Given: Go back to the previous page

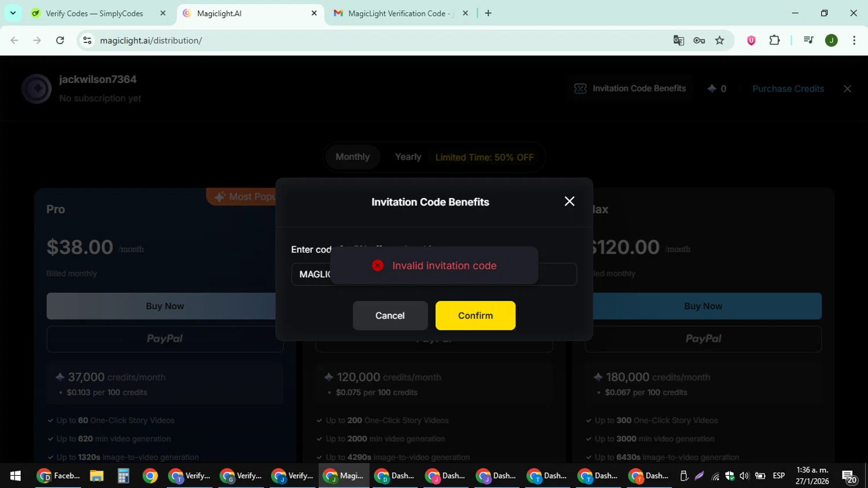Looking at the screenshot, I should [x=14, y=41].
